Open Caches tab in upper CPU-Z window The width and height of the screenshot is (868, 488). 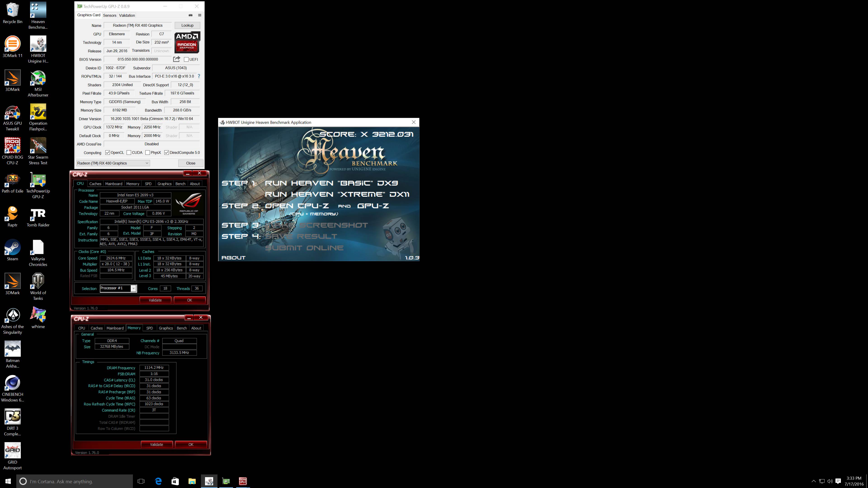tap(95, 184)
